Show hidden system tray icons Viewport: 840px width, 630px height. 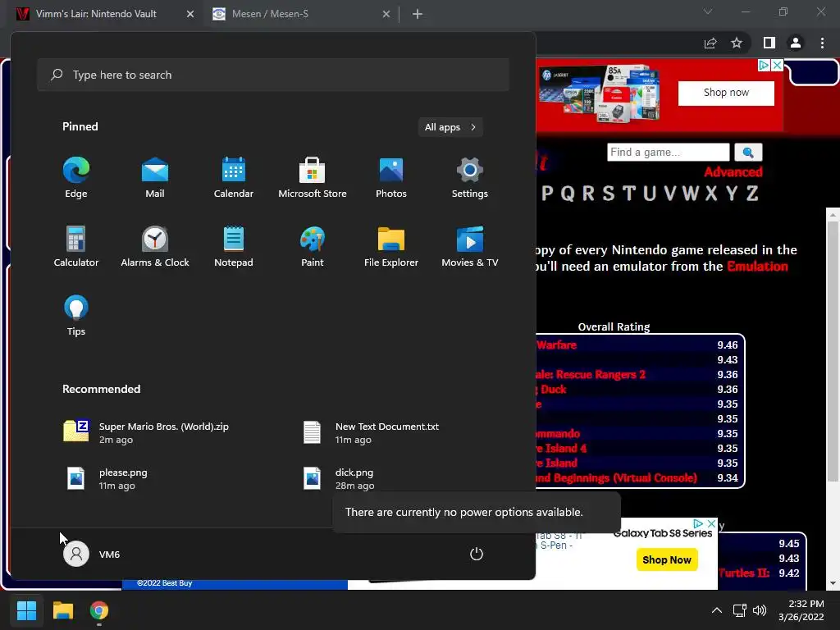[x=717, y=610]
